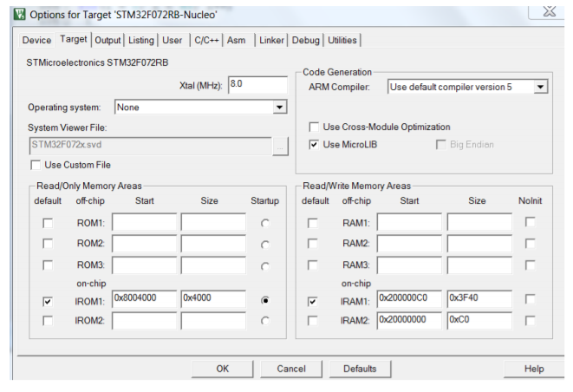Open the User tab
573x392 pixels.
click(173, 40)
